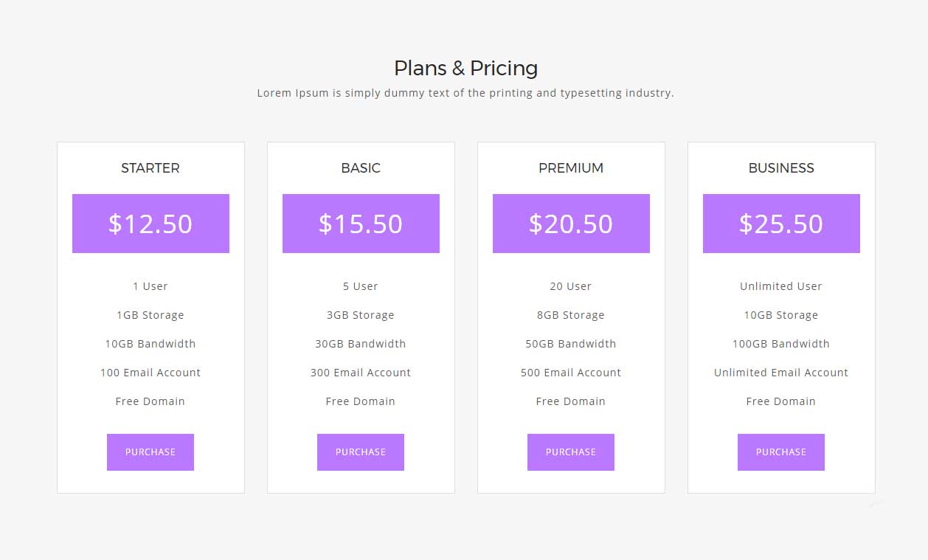Click the 100GB Bandwidth feature text
This screenshot has width=928, height=560.
(x=781, y=344)
